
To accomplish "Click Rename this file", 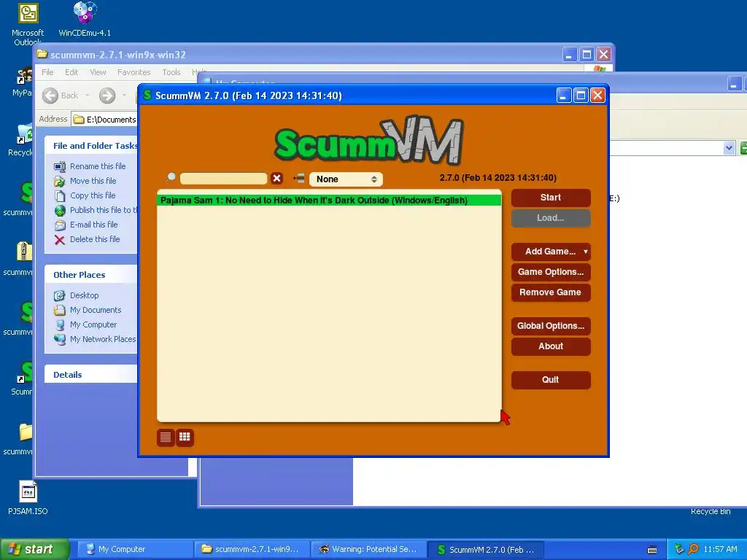I will (x=98, y=166).
